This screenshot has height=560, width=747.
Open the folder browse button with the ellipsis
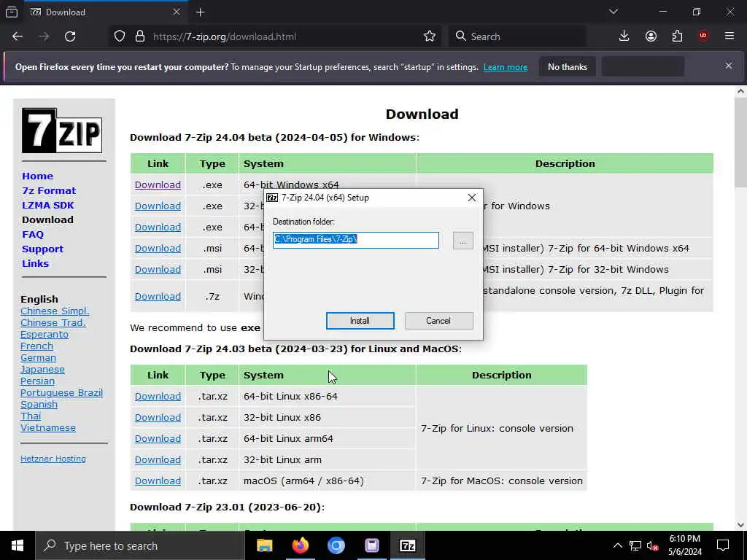pos(462,241)
